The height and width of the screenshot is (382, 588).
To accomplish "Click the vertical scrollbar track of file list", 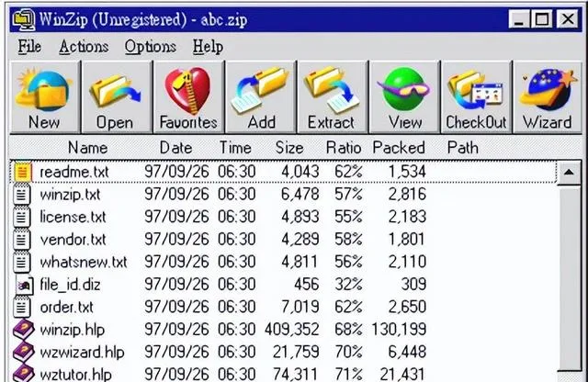I will [569, 277].
